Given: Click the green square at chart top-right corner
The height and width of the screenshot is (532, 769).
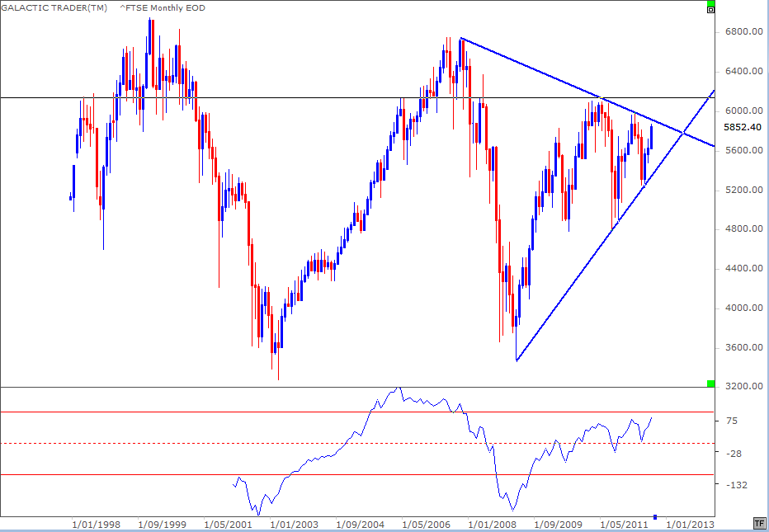Looking at the screenshot, I should tap(710, 3).
